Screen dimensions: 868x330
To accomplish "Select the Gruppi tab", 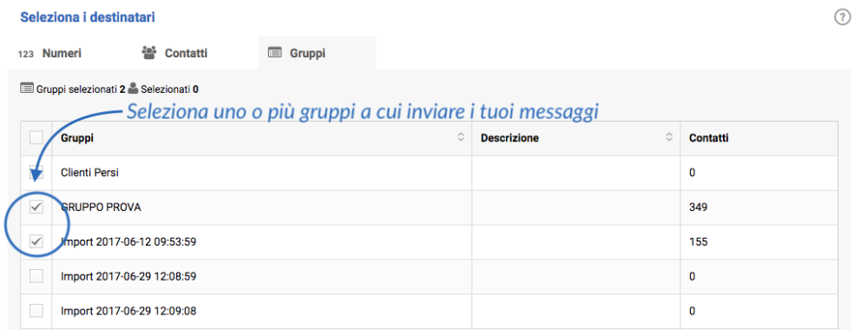I will click(x=317, y=53).
